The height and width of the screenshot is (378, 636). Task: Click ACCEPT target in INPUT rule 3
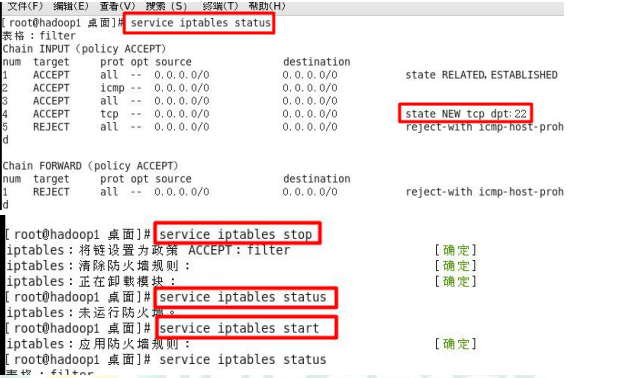pyautogui.click(x=51, y=101)
